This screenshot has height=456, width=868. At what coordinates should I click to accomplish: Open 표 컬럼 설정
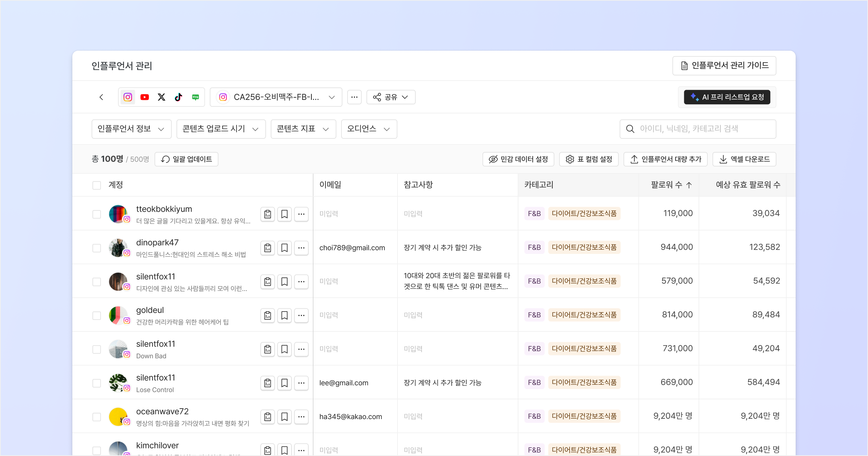tap(589, 159)
